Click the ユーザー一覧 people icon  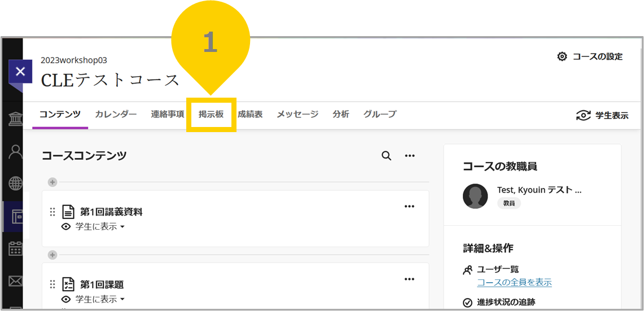[467, 270]
